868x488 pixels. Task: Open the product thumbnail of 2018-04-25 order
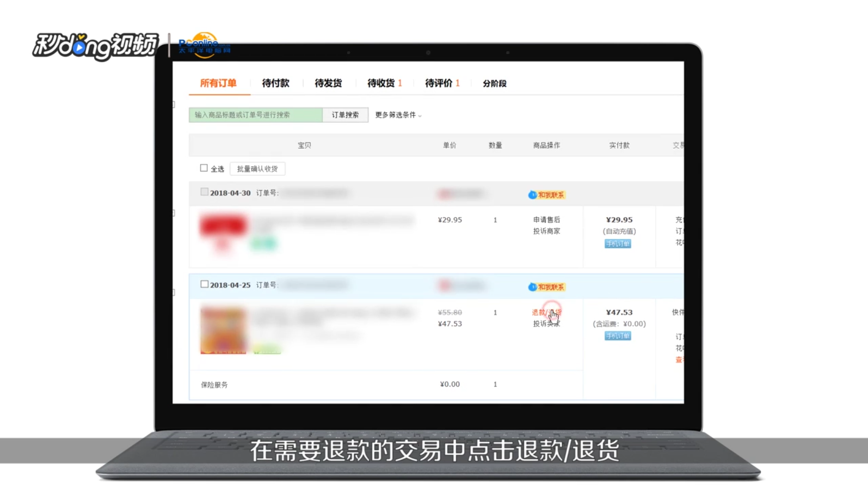click(x=223, y=331)
